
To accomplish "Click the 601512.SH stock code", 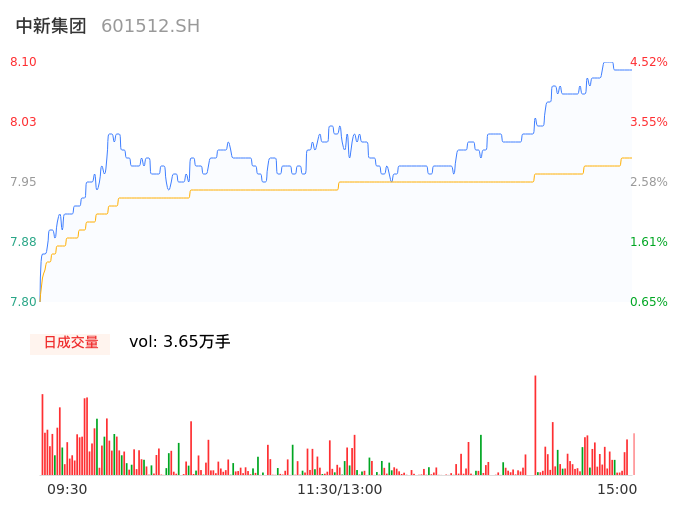I will click(x=150, y=26).
